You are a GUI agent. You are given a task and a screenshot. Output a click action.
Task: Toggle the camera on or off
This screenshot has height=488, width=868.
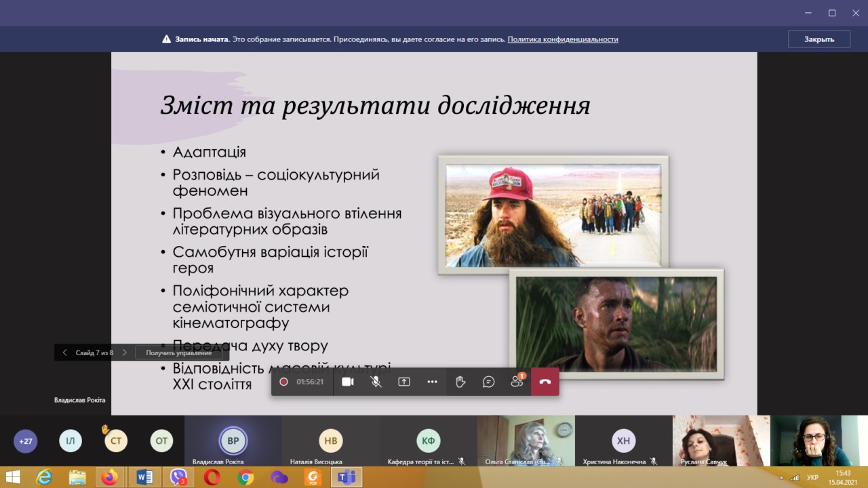(348, 382)
